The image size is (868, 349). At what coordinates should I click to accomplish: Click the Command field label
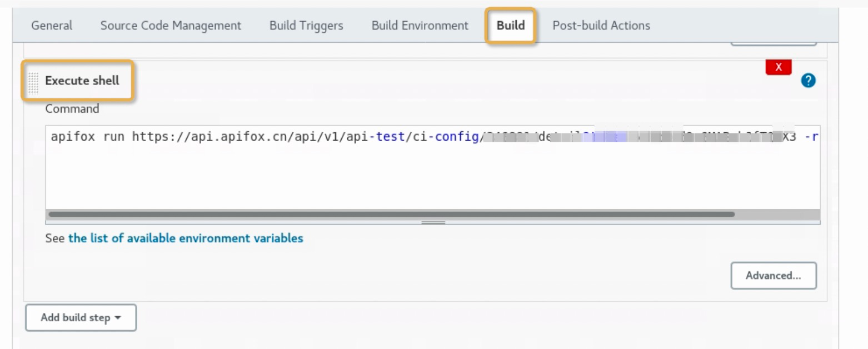point(72,109)
